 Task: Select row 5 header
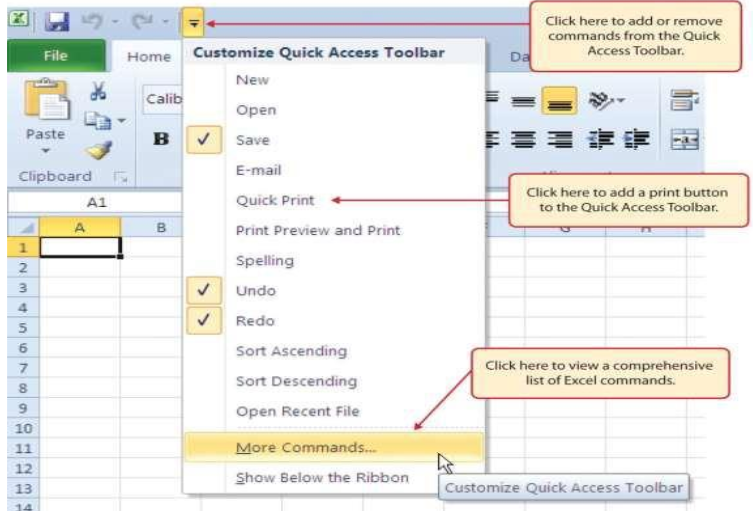tap(23, 328)
